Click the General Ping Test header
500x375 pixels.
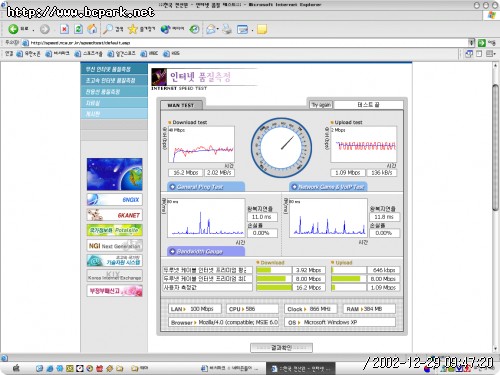click(206, 187)
